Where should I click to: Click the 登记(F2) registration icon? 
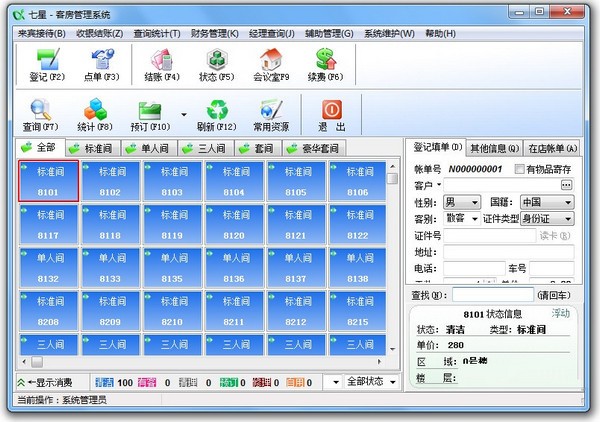(x=48, y=59)
